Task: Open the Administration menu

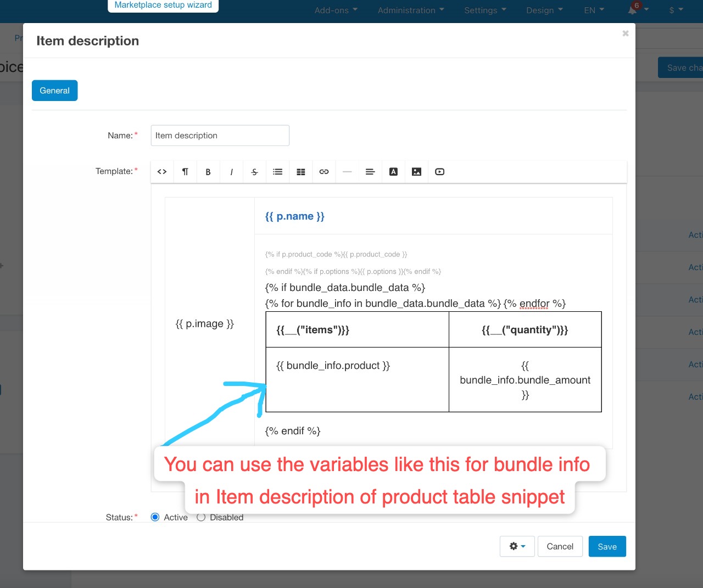Action: tap(411, 10)
